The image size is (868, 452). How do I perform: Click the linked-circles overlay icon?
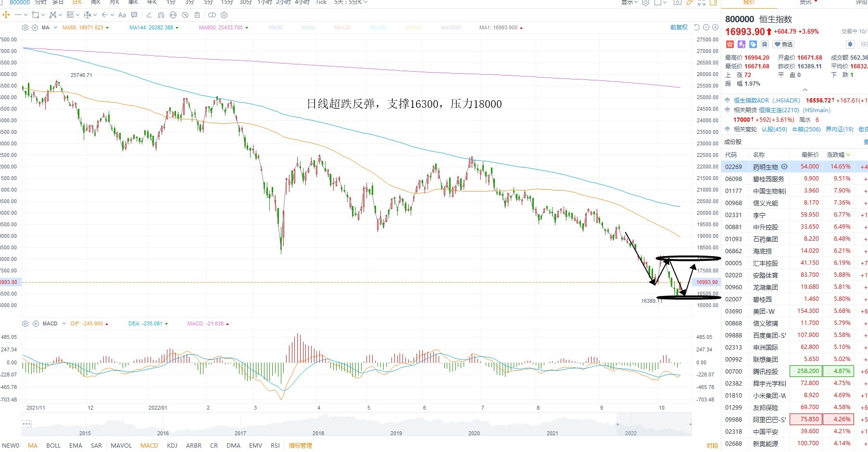tap(212, 15)
